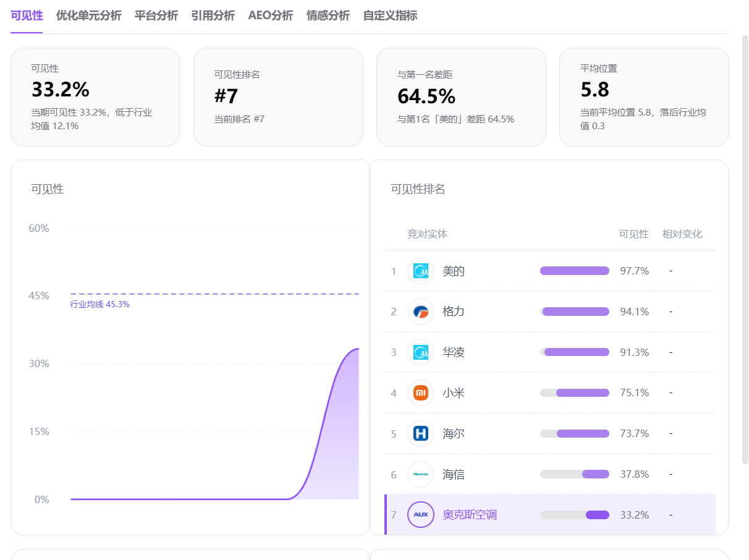
Task: Click the 海信 visibility progress bar
Action: (x=575, y=474)
